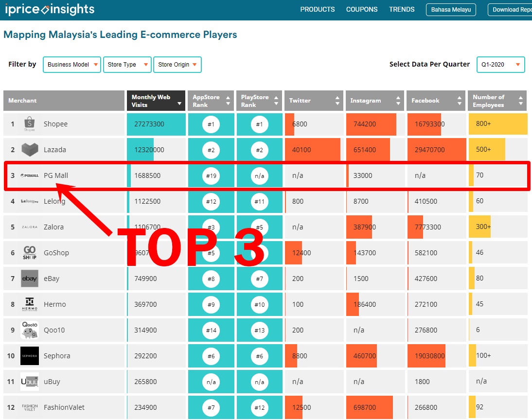The image size is (532, 420).
Task: Open the Q1-2020 quarter selector
Action: click(501, 65)
